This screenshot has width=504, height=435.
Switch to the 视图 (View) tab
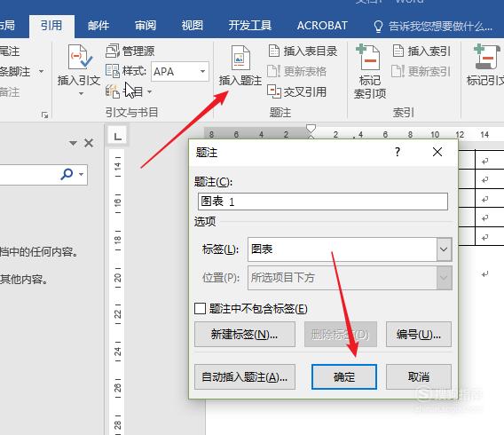(x=192, y=26)
